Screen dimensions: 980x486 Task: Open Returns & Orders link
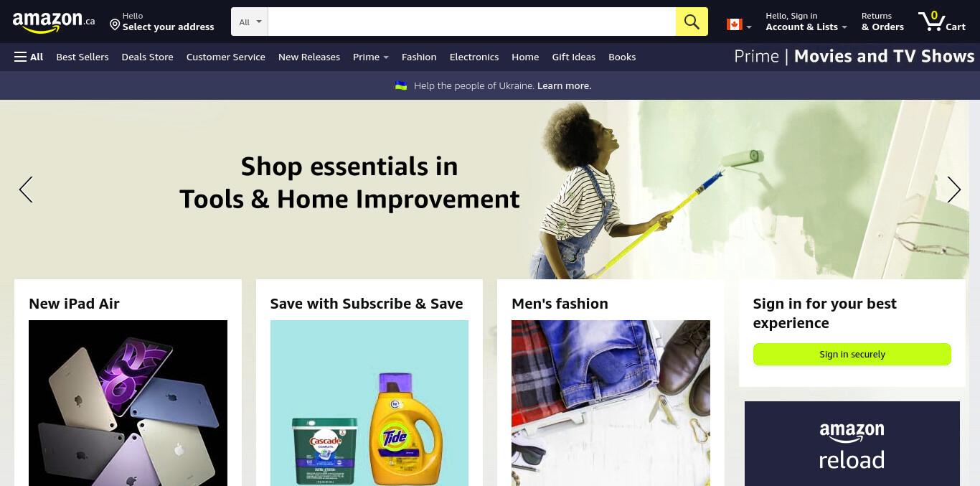click(882, 22)
